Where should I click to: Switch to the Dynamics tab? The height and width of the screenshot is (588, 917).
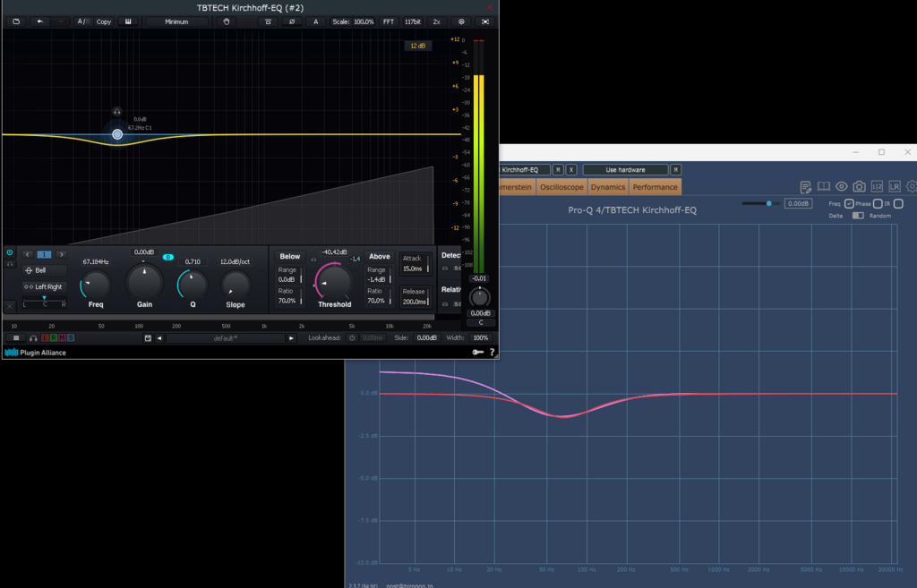(608, 187)
